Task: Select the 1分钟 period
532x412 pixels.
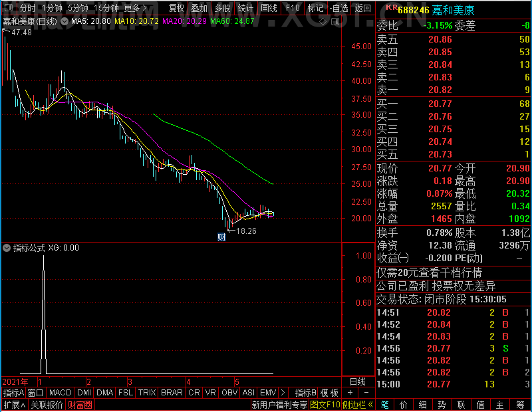Action: (53, 8)
